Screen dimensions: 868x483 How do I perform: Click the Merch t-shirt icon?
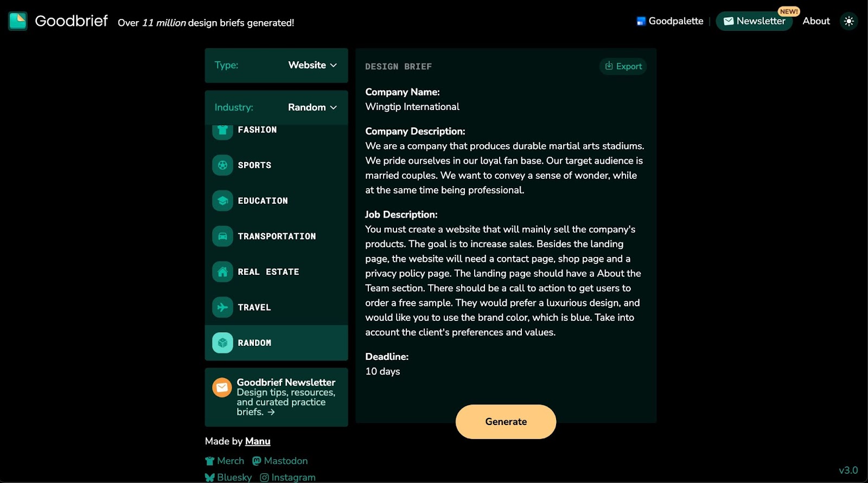click(x=210, y=461)
